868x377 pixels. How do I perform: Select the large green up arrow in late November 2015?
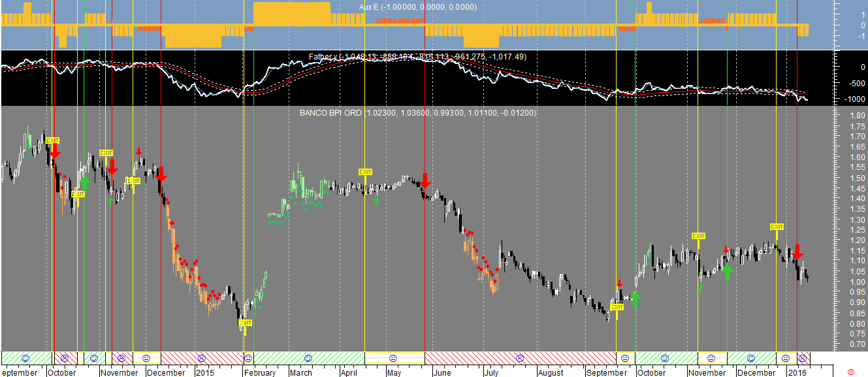tap(727, 272)
